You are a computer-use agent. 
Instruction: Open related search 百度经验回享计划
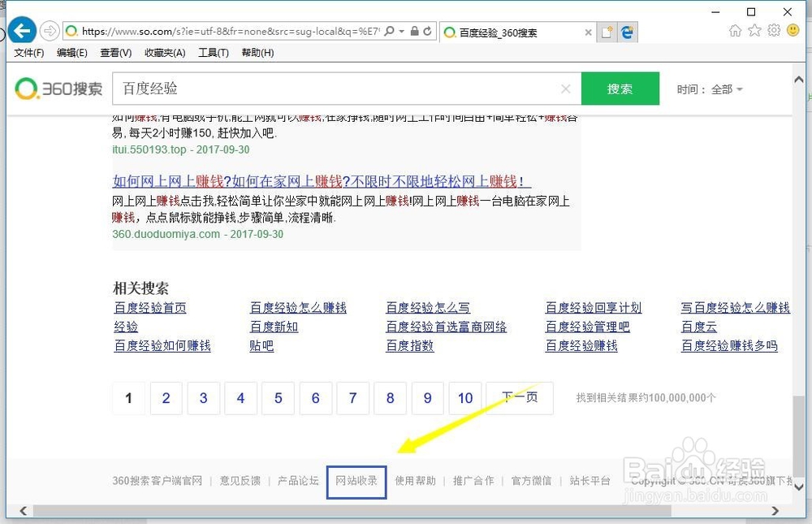coord(594,308)
